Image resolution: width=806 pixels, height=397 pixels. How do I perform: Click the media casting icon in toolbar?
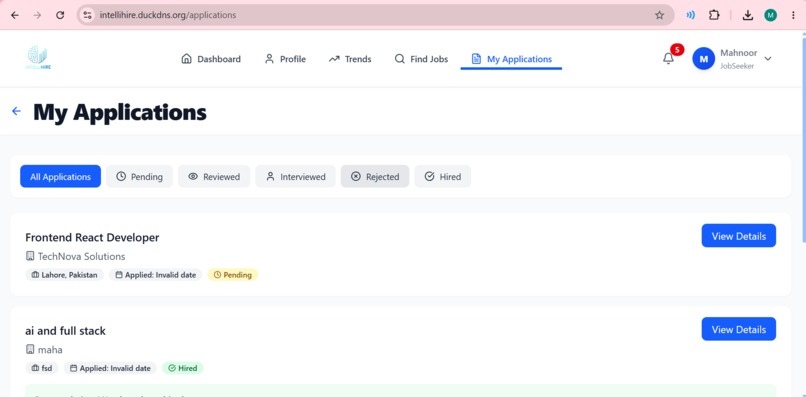pyautogui.click(x=690, y=15)
